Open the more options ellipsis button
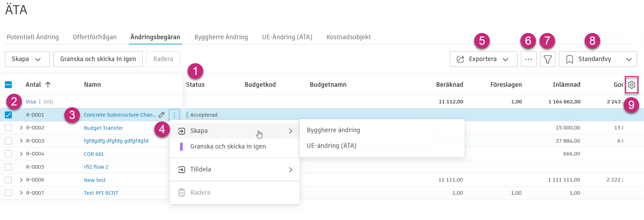Viewport: 644px width, 220px height. point(529,59)
